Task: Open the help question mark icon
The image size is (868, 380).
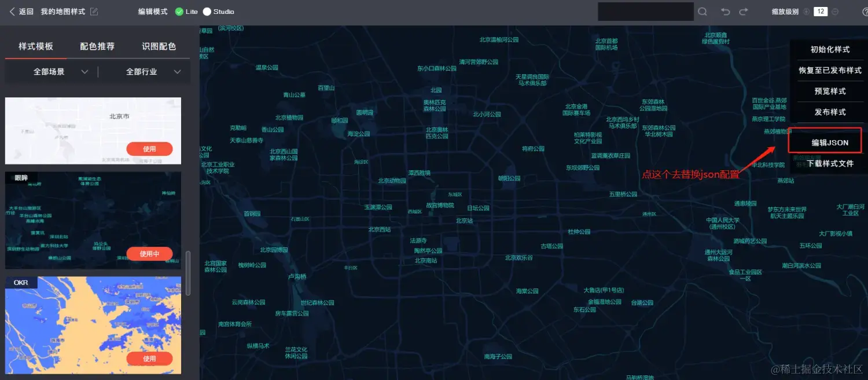Action: [x=865, y=12]
